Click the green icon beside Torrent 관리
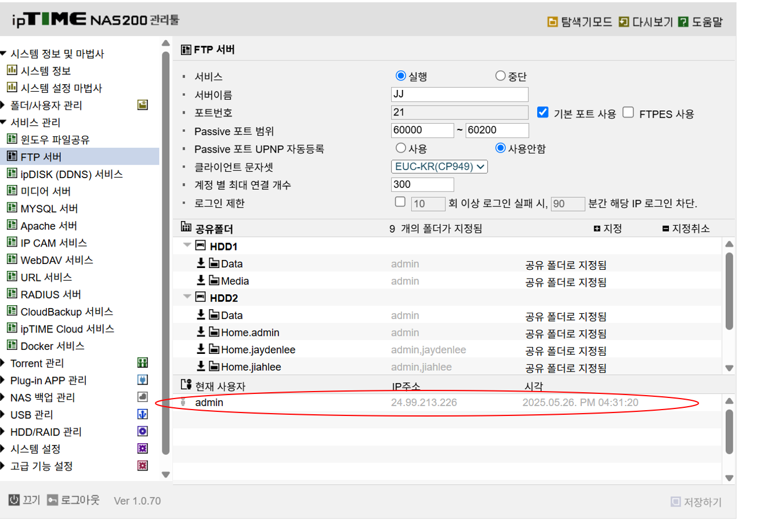Screen dimensions: 760x532 [x=142, y=363]
